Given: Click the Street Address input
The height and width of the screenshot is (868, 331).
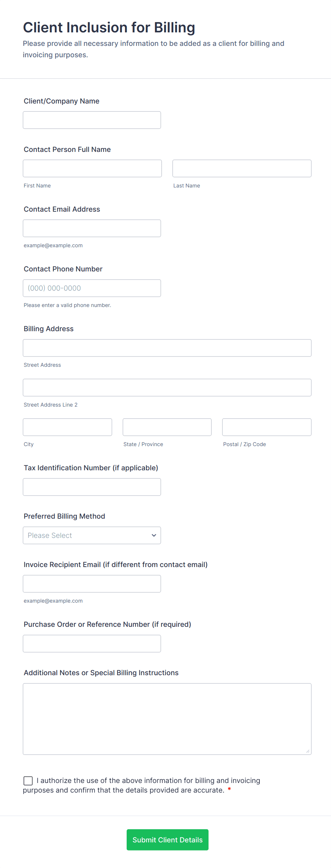Looking at the screenshot, I should [167, 348].
